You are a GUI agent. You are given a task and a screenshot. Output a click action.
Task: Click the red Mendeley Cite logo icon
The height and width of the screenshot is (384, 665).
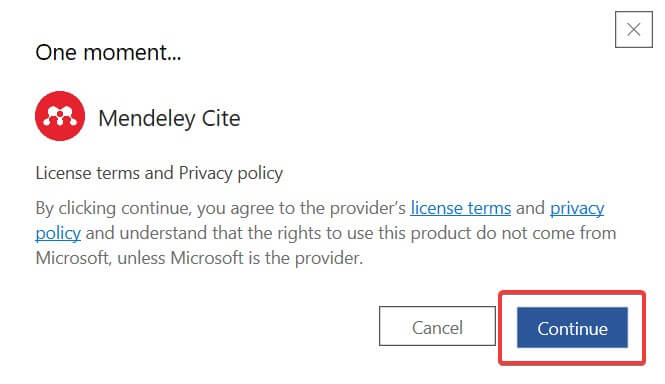click(60, 116)
